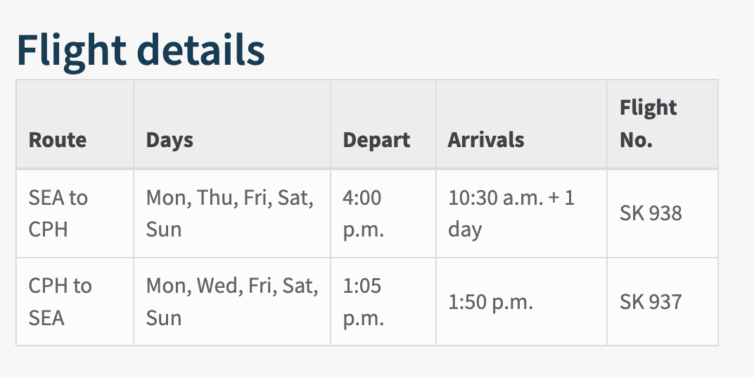Click the CPH to SEA route cell
754x378 pixels.
[x=75, y=302]
